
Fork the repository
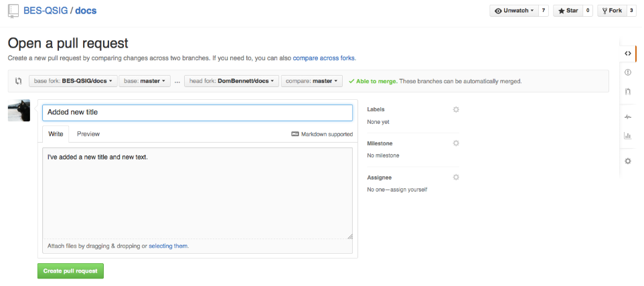point(612,11)
